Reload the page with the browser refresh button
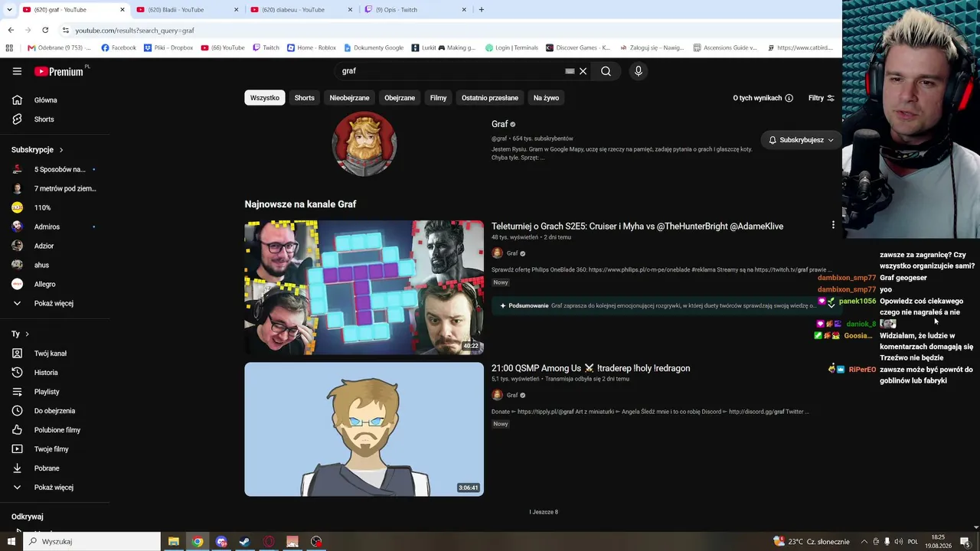The width and height of the screenshot is (980, 551). coord(45,30)
